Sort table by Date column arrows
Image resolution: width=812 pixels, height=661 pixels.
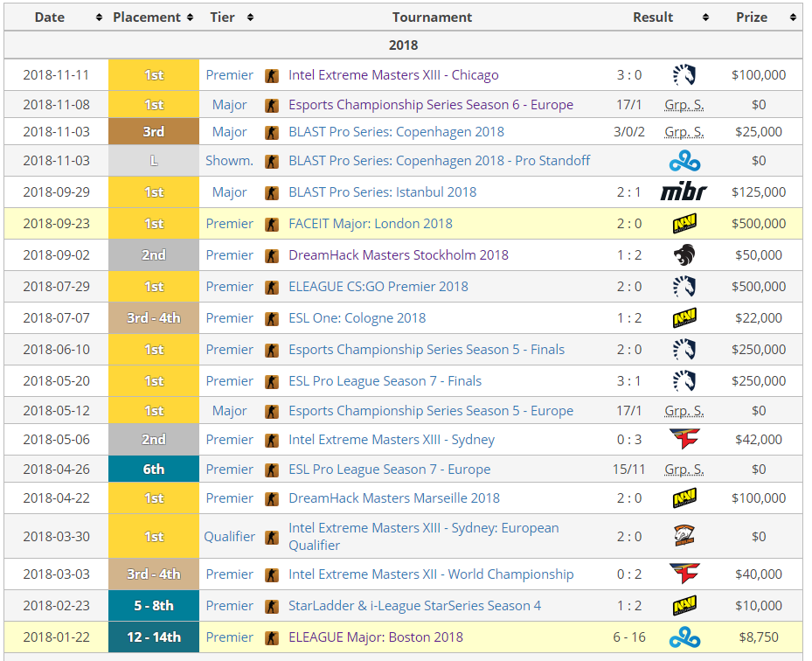coord(99,17)
